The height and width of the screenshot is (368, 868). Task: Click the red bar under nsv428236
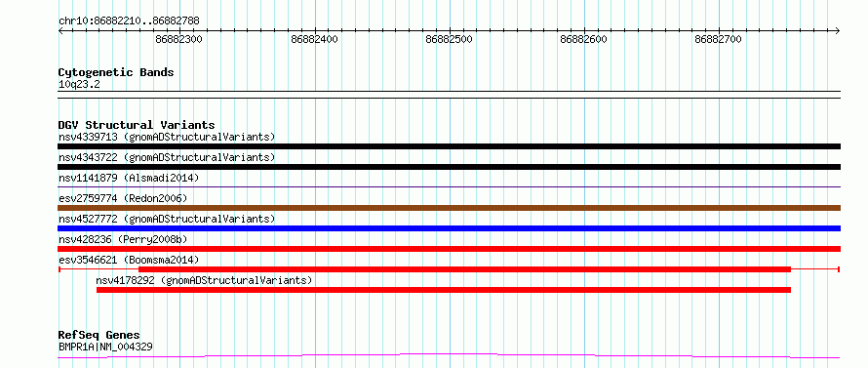pyautogui.click(x=449, y=249)
